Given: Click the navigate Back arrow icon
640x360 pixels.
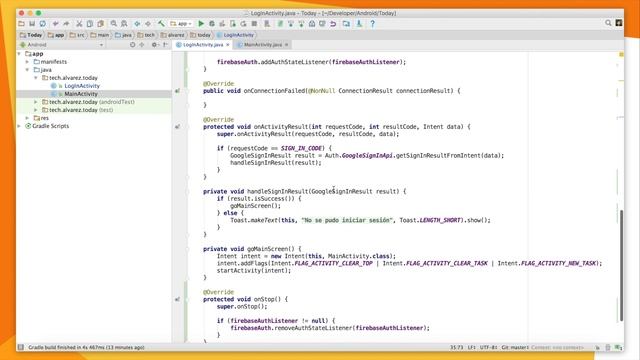Looking at the screenshot, I should click(x=137, y=24).
